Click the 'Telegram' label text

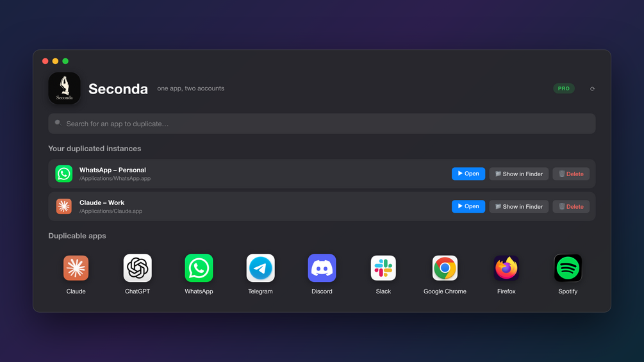pos(260,292)
